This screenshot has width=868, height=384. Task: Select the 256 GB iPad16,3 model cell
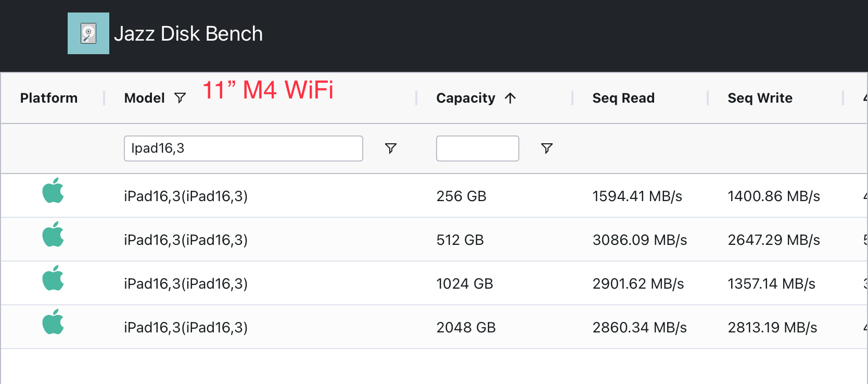(x=186, y=196)
